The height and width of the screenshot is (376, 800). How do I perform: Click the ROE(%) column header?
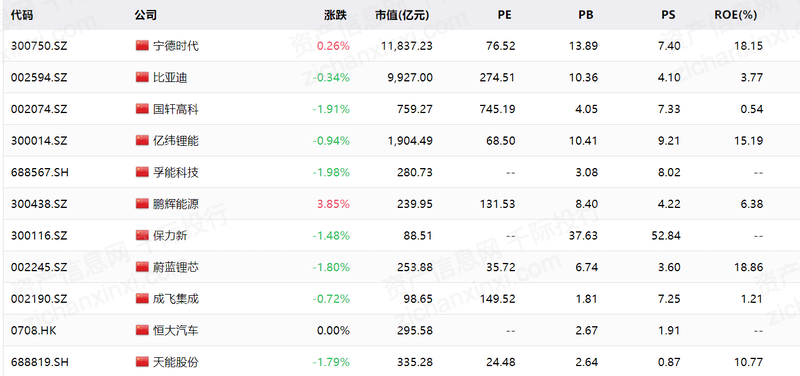(x=735, y=15)
